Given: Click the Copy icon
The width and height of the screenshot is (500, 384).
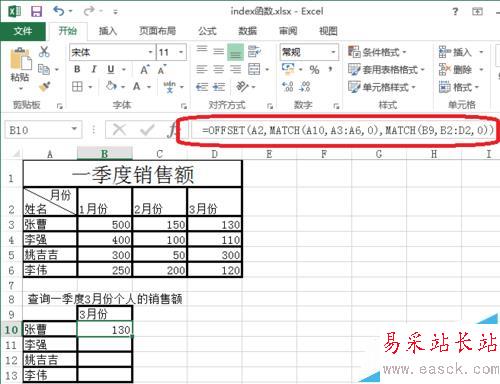Looking at the screenshot, I should 44,69.
